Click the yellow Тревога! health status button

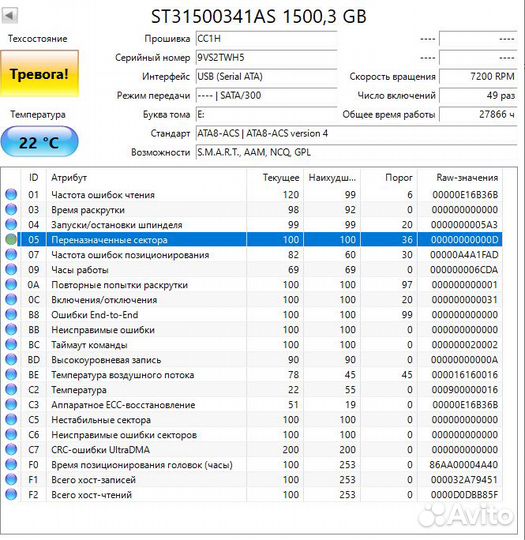39,74
